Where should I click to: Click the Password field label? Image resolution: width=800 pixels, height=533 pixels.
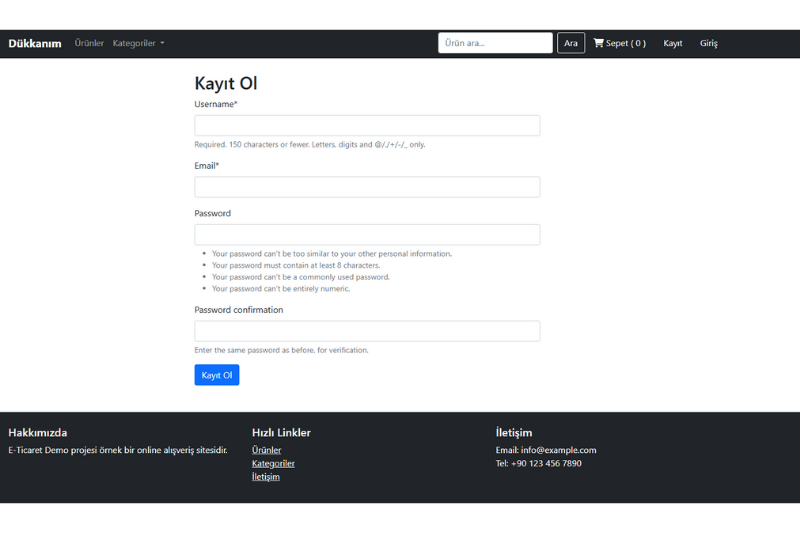[213, 213]
